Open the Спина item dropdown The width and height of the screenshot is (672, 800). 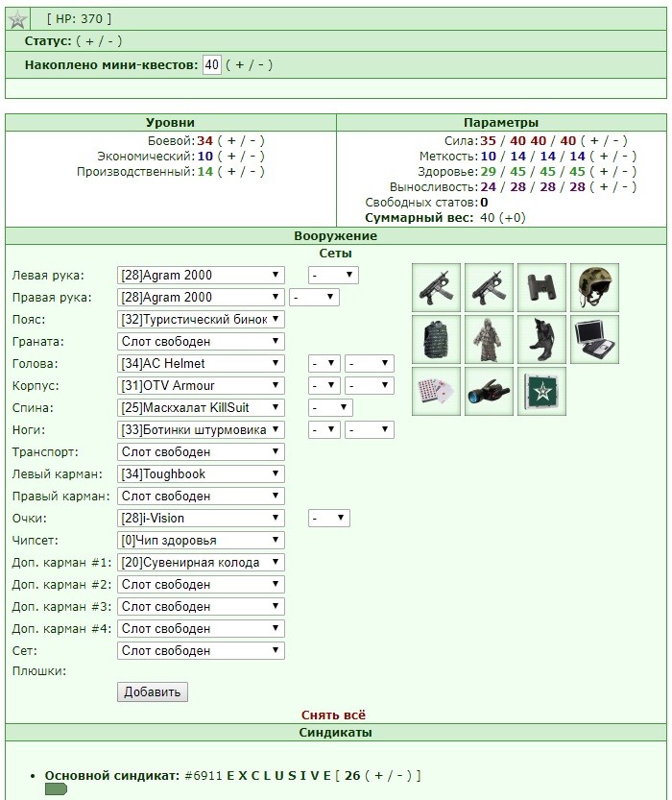(201, 407)
